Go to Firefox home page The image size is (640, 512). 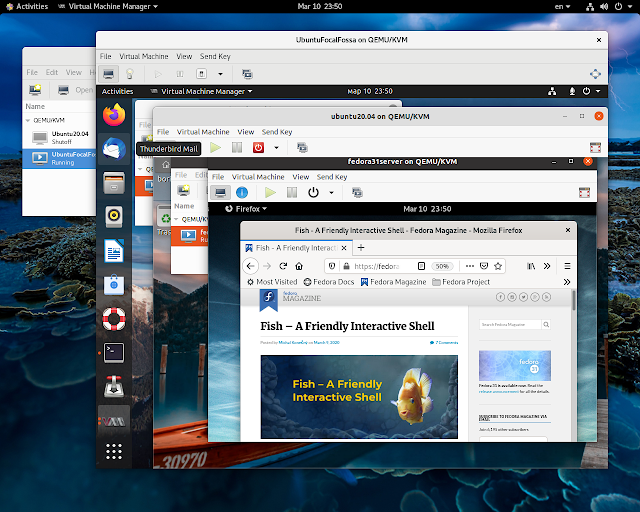click(299, 266)
